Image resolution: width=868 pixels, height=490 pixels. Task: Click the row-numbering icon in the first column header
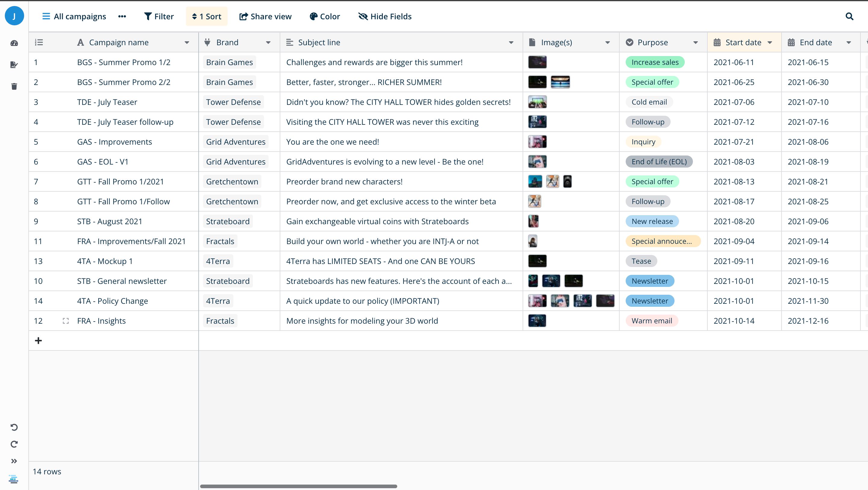[38, 42]
